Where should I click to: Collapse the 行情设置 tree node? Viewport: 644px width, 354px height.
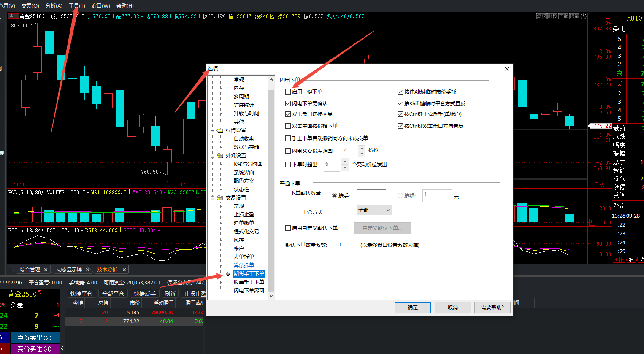click(x=213, y=130)
